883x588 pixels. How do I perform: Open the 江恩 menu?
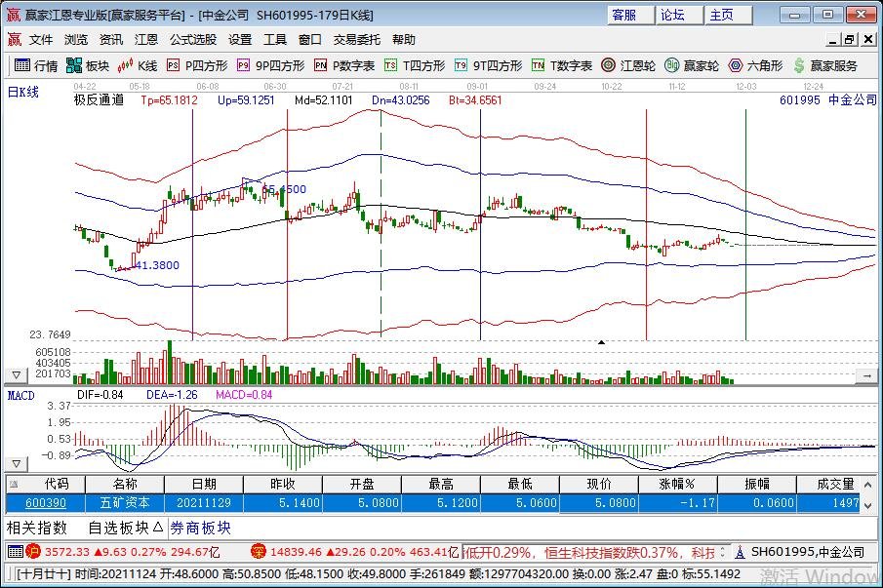145,39
